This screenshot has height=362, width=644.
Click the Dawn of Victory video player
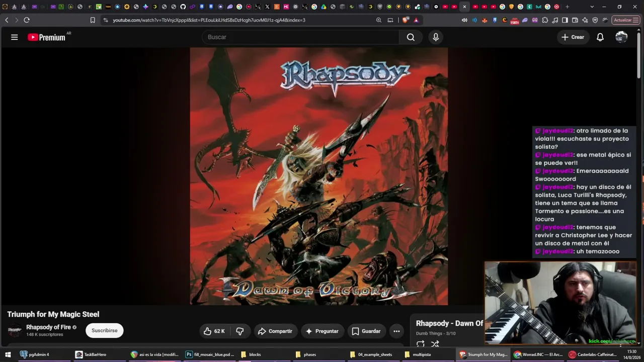318,176
